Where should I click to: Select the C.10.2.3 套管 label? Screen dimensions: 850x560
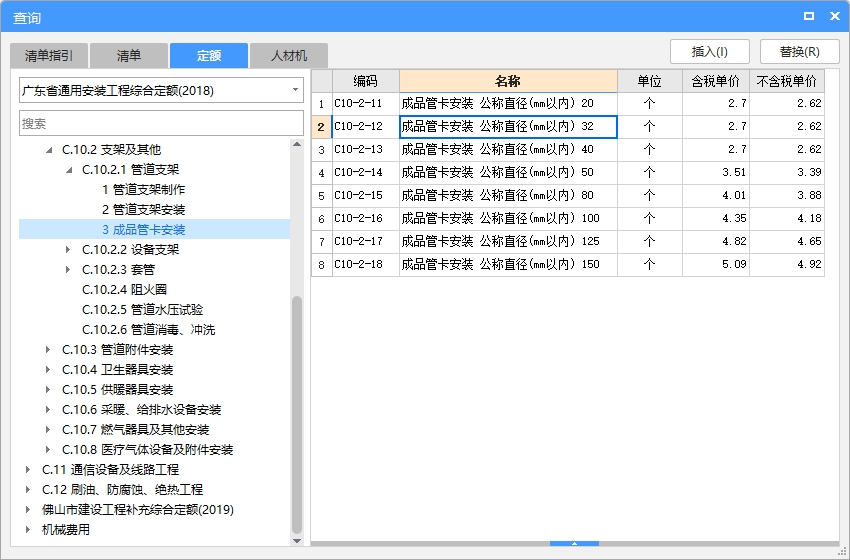coord(118,269)
